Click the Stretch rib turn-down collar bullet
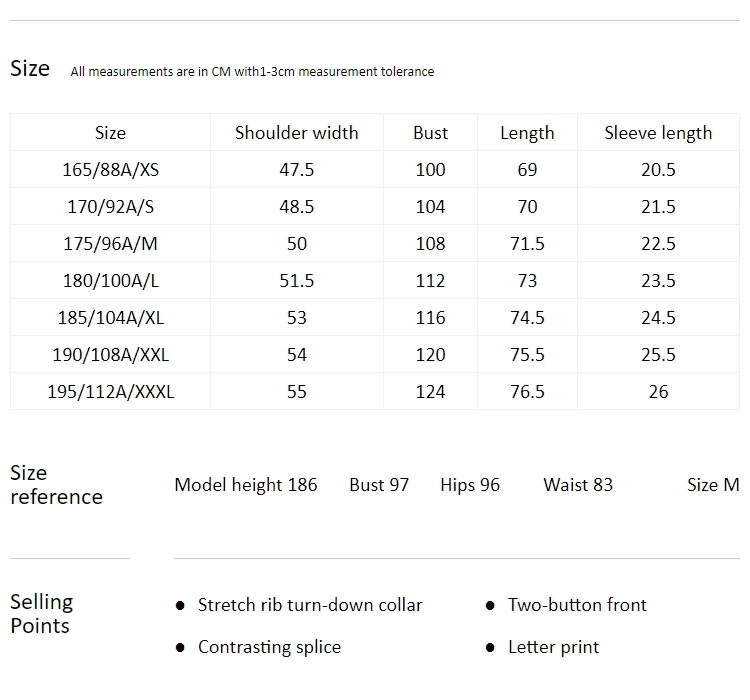This screenshot has width=750, height=700. tap(310, 605)
